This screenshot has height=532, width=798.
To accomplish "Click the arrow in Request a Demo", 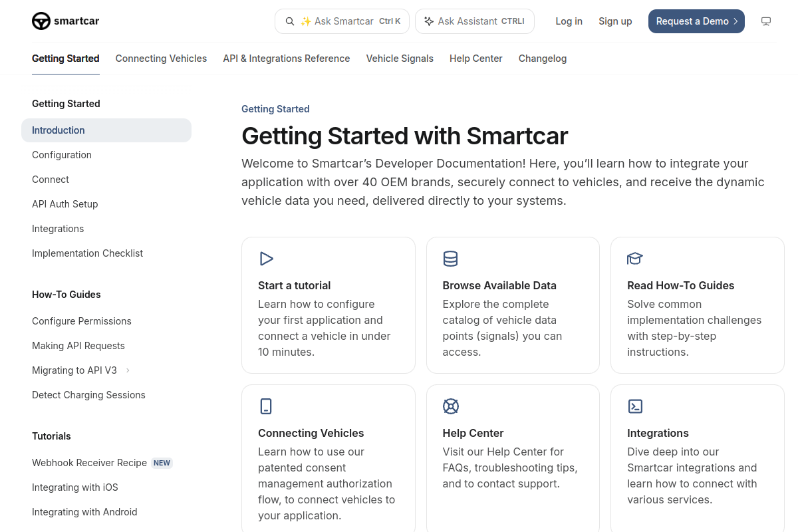I will tap(735, 21).
